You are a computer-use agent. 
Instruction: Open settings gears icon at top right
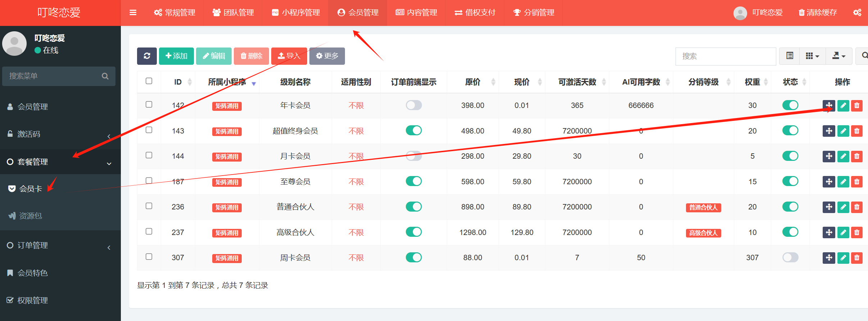(x=858, y=13)
